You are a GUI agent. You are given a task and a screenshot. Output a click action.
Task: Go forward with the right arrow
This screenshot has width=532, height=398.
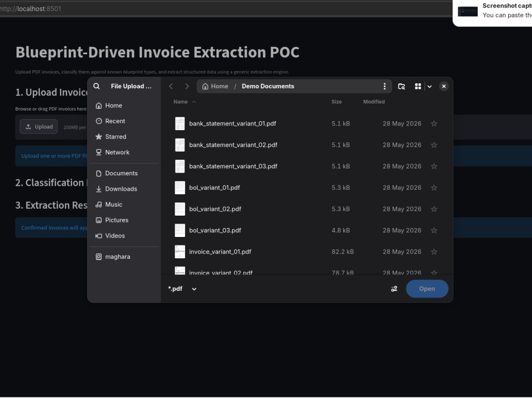pyautogui.click(x=187, y=86)
